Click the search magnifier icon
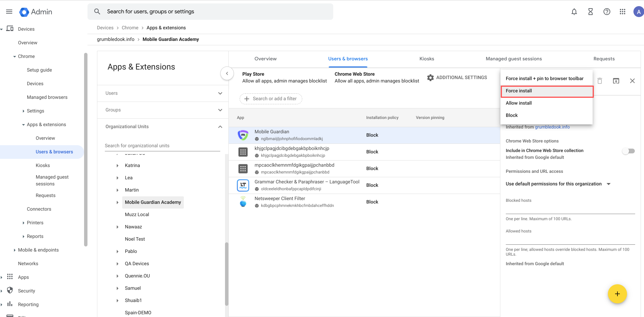The width and height of the screenshot is (644, 317). (x=97, y=12)
